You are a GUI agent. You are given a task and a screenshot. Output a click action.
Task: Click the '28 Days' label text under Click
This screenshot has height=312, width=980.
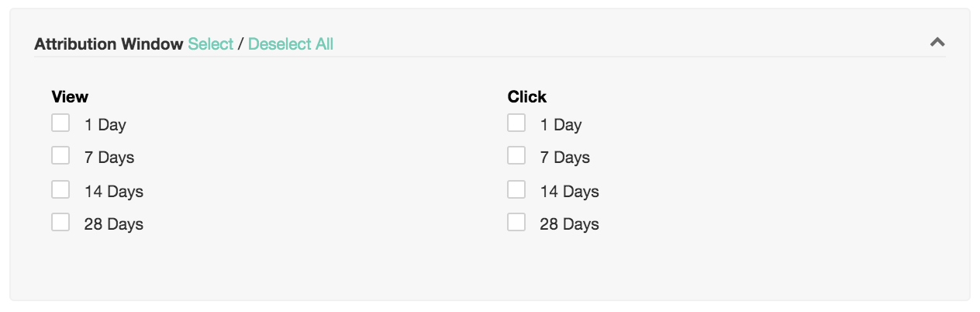point(570,224)
